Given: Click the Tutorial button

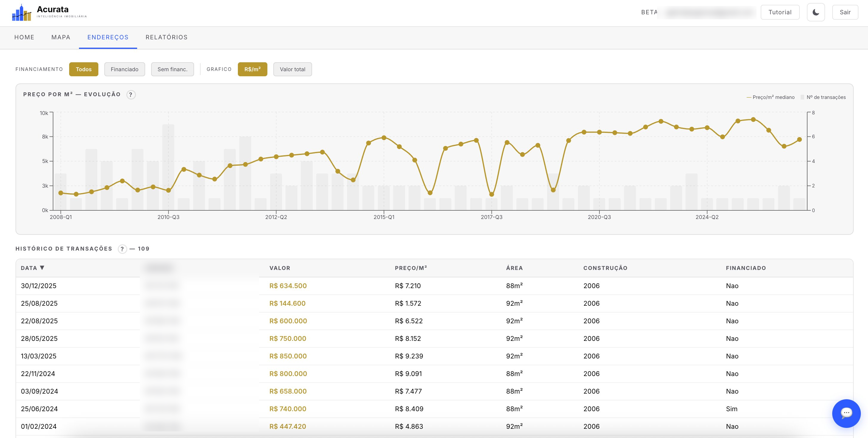Looking at the screenshot, I should (x=780, y=12).
